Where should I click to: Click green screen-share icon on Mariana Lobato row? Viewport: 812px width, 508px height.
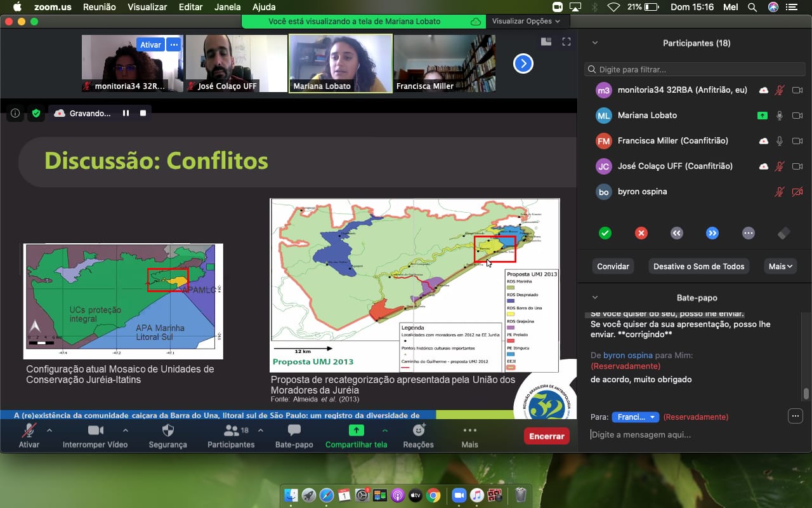click(763, 116)
